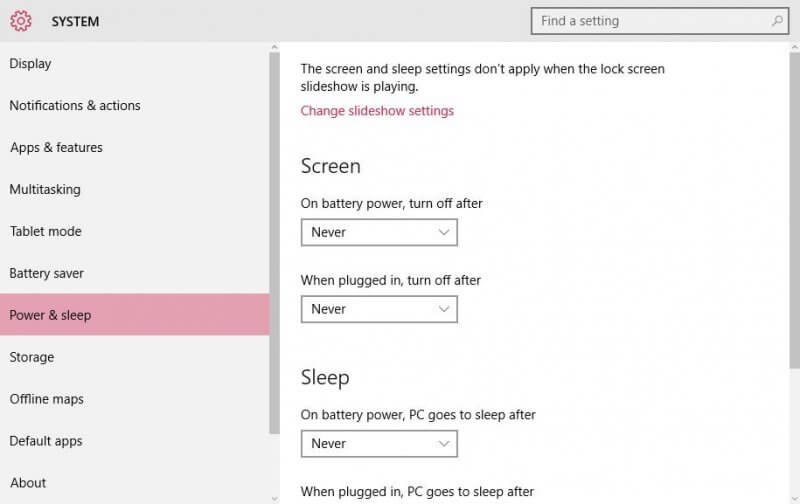Click 'On battery power, turn off after' label

tap(391, 204)
